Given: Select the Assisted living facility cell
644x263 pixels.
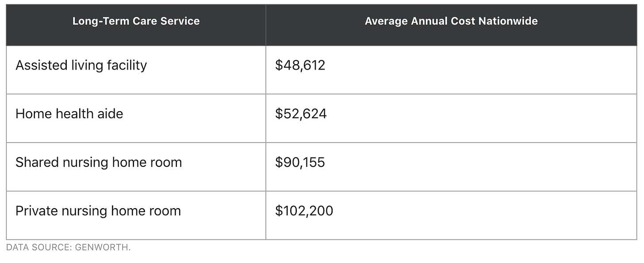Looking at the screenshot, I should point(81,66).
